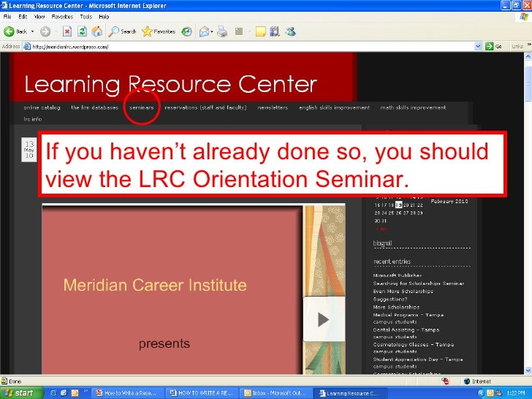Screen dimensions: 532x399
Task: Click the yellow Discuss note icon
Action: point(260,31)
